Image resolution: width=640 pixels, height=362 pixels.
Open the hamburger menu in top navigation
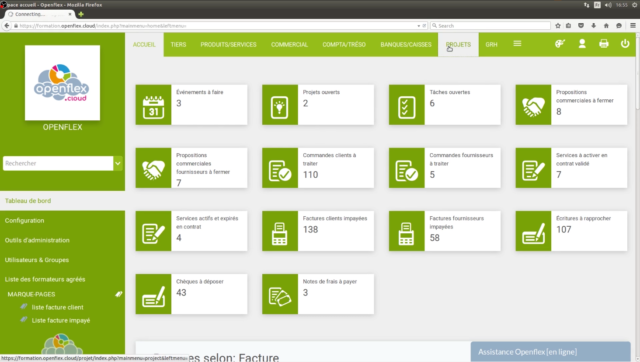tap(517, 44)
